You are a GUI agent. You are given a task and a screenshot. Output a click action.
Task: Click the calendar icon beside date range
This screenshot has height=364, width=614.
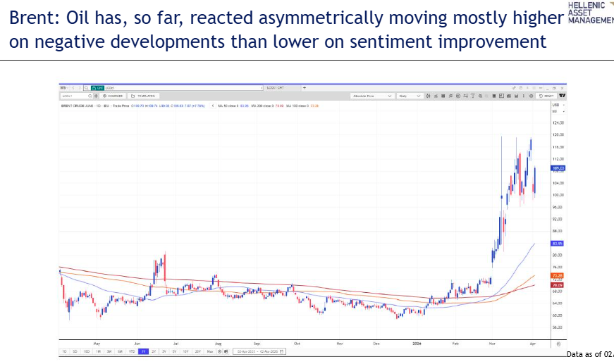[282, 351]
